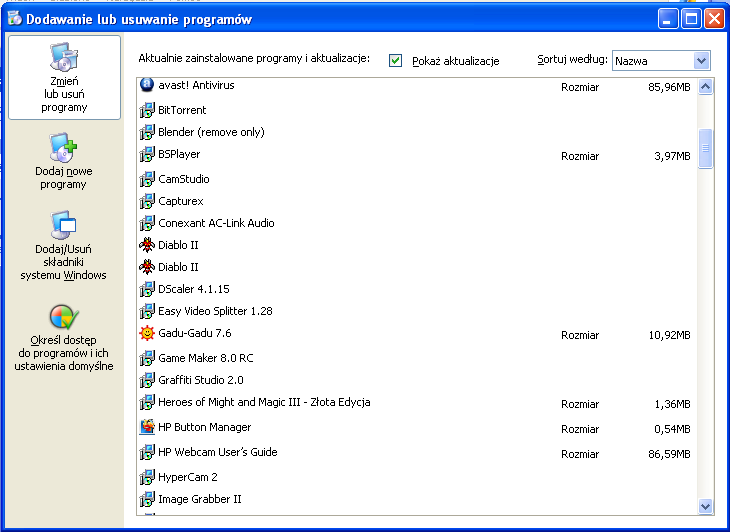Screen dimensions: 730x532
Task: Click the HP Button Manager icon
Action: click(x=147, y=427)
